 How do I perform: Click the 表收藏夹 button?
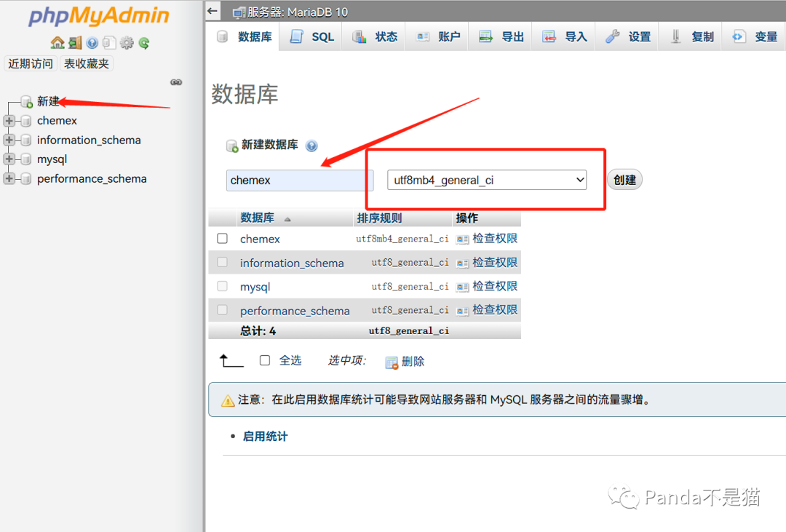pyautogui.click(x=87, y=63)
